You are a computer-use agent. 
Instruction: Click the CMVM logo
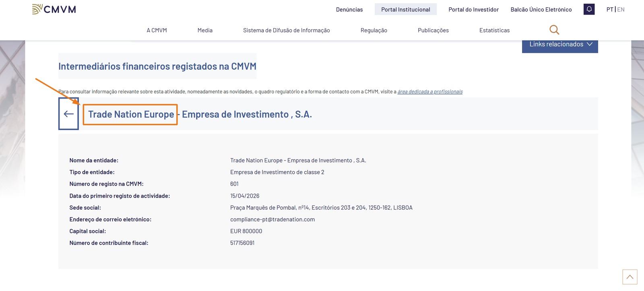tap(54, 9)
